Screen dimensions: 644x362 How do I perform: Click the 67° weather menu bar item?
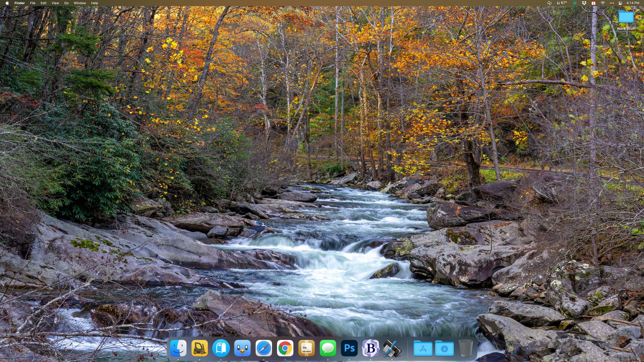tap(562, 3)
